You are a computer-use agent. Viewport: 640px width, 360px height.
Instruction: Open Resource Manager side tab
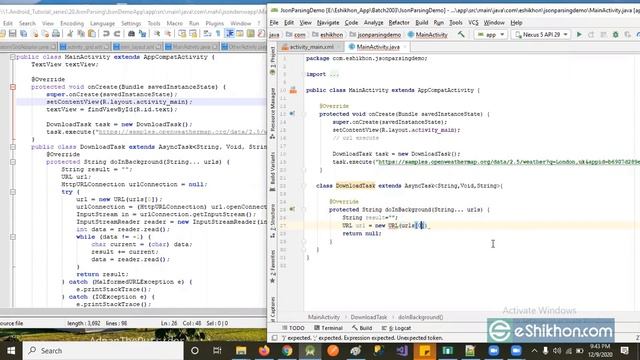tap(273, 113)
